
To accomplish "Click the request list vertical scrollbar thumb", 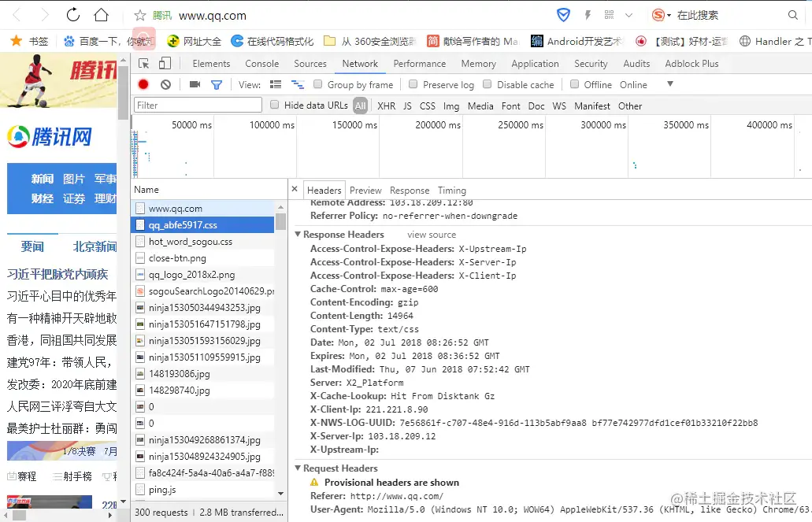I will click(x=280, y=222).
